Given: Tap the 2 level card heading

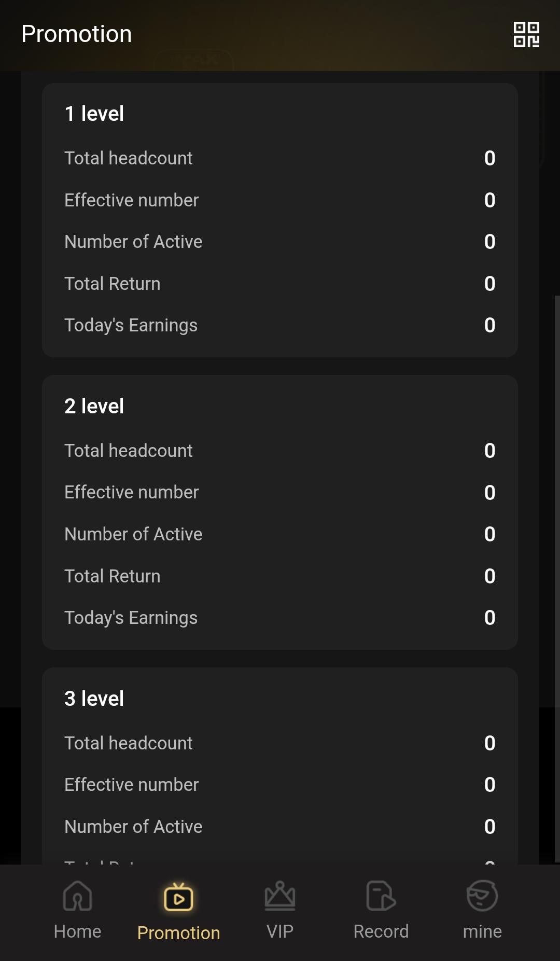Looking at the screenshot, I should [94, 406].
